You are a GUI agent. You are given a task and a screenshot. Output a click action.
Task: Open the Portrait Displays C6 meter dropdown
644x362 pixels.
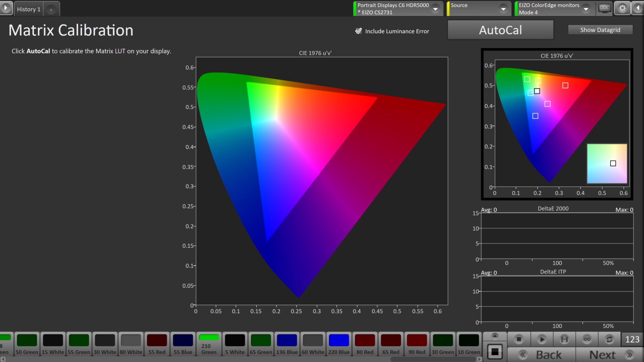click(435, 9)
